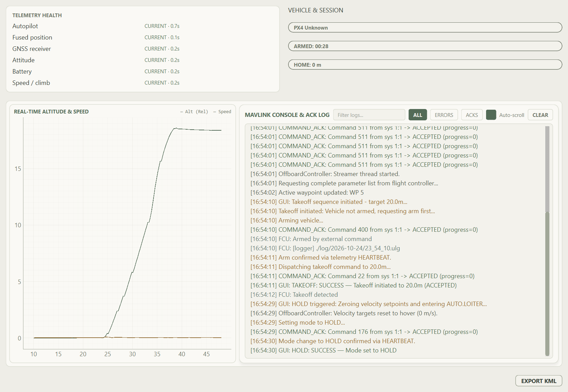
Task: Click log line 'Command 22 from sys 1:1'
Action: tap(362, 276)
